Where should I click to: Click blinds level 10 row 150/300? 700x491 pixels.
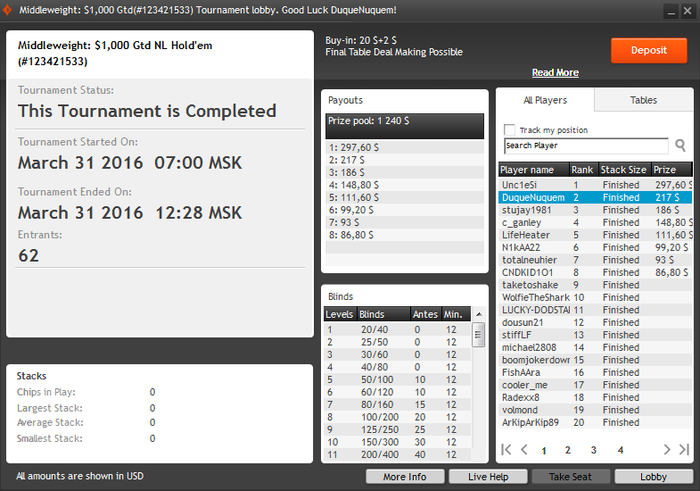[397, 442]
